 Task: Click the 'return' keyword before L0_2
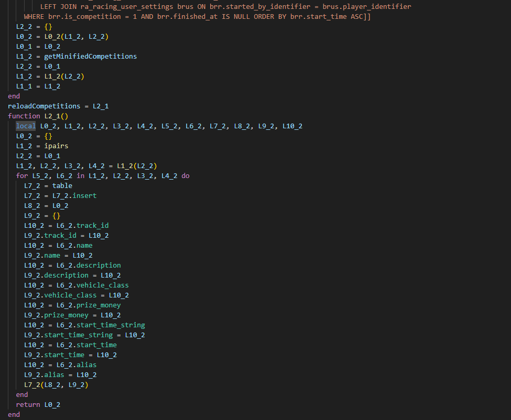tap(28, 404)
